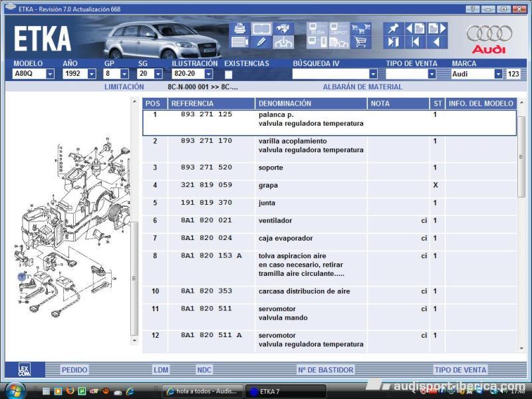Click the monitor-to-tower transfer icon
This screenshot has width=532, height=399.
pyautogui.click(x=317, y=43)
